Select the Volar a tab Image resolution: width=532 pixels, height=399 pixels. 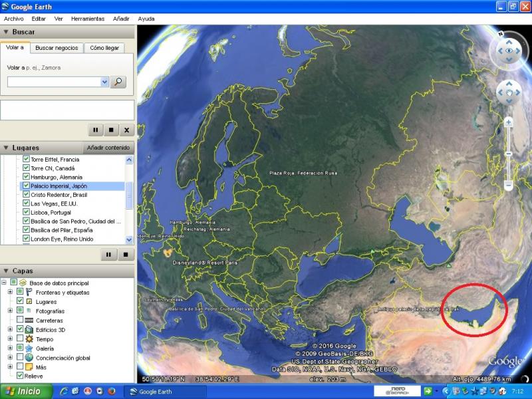point(15,47)
